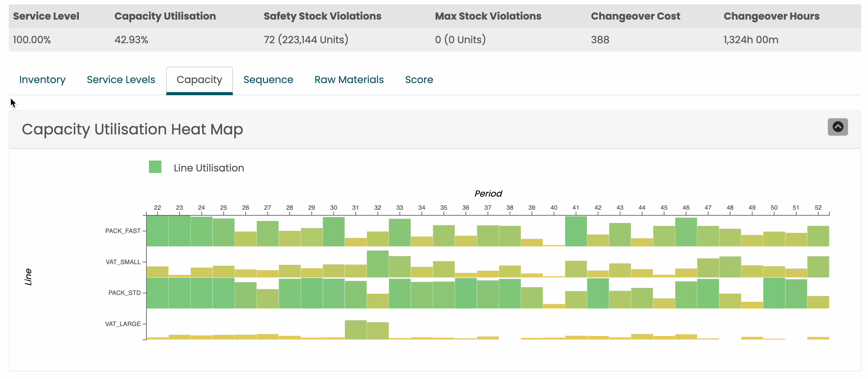Click period 52 on the Period axis
The image size is (868, 379).
pos(819,208)
